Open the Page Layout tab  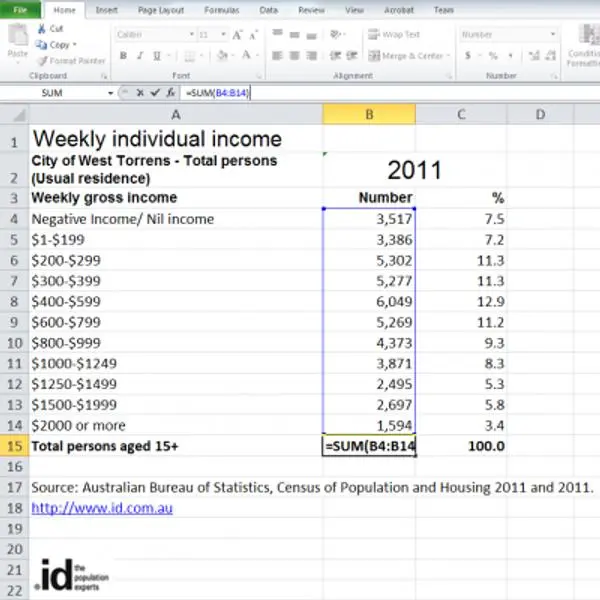(x=161, y=10)
